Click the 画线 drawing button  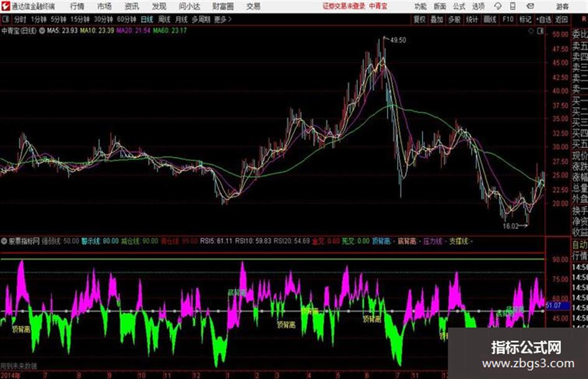490,19
